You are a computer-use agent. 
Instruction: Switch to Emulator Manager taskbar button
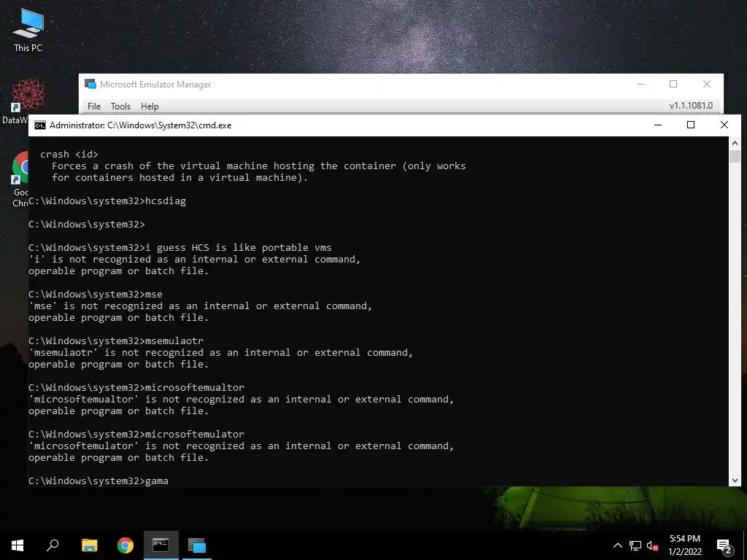click(x=196, y=545)
